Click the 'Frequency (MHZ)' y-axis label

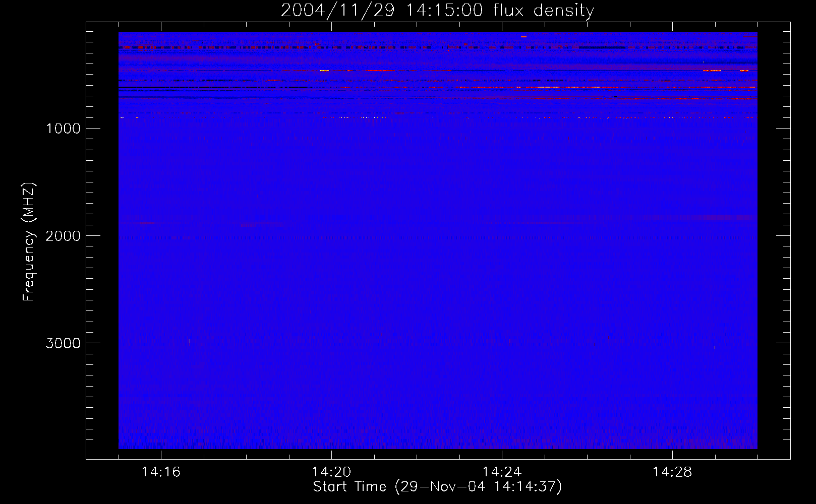(x=29, y=242)
